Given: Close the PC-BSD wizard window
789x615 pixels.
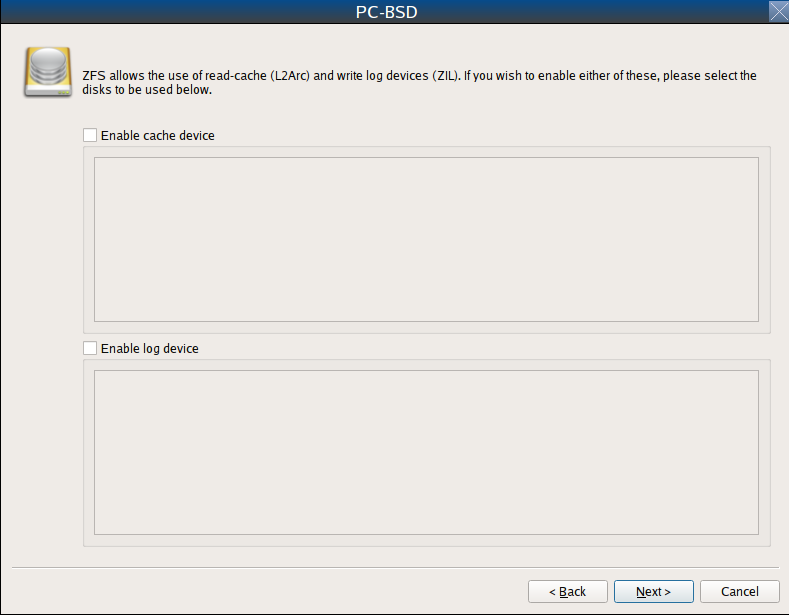Looking at the screenshot, I should click(x=778, y=11).
